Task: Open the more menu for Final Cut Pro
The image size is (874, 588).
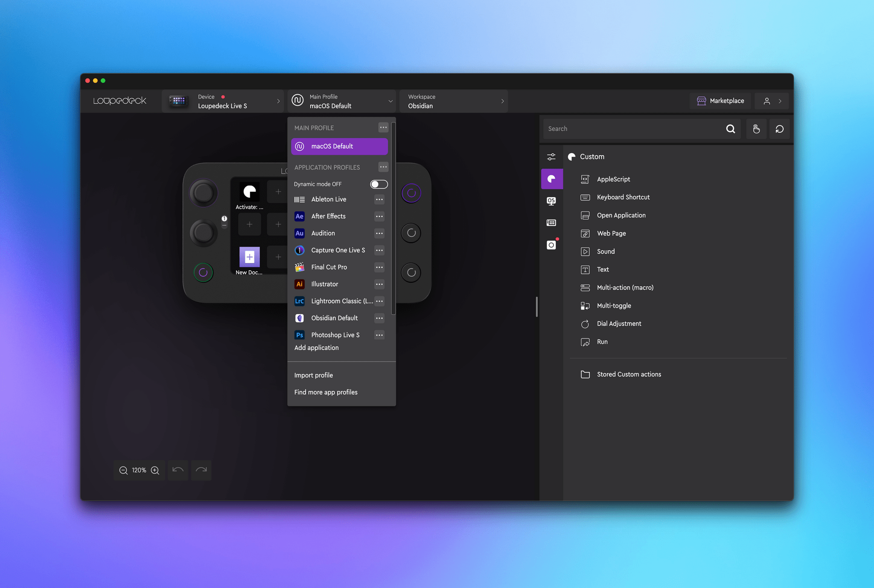Action: coord(379,267)
